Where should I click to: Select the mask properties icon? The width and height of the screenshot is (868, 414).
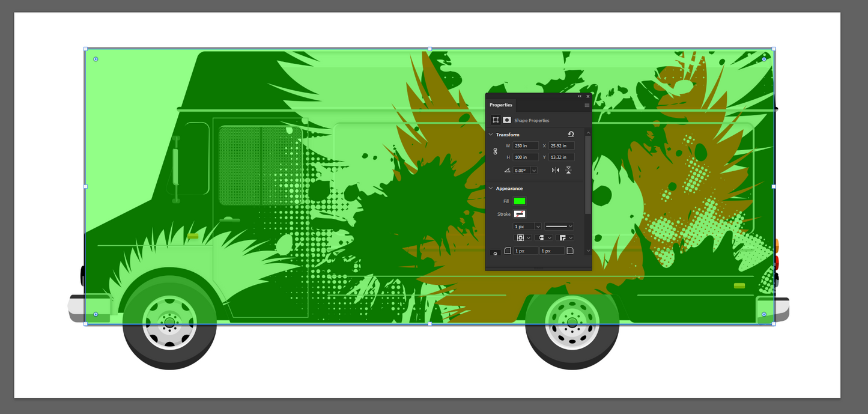coord(507,120)
